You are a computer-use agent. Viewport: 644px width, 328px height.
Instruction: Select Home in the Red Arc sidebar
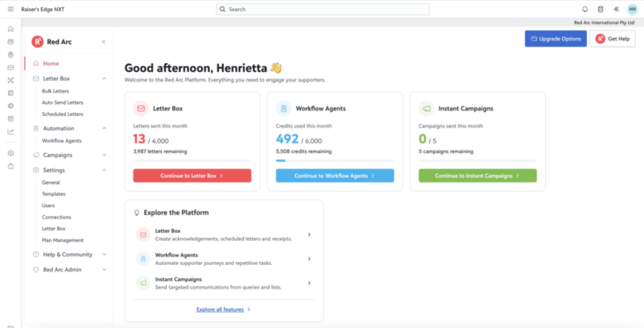pos(51,64)
